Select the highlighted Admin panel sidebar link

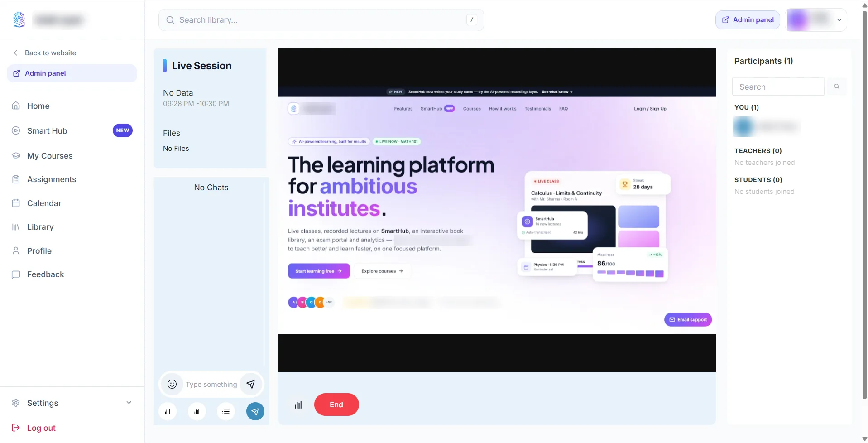pyautogui.click(x=72, y=73)
